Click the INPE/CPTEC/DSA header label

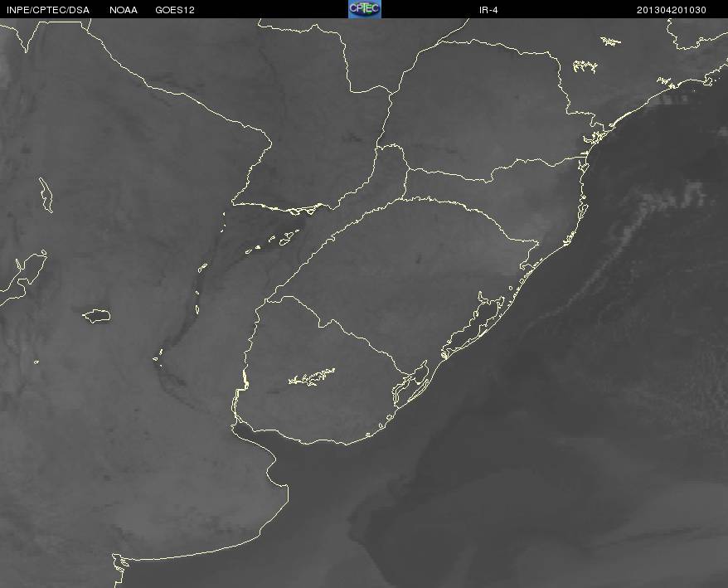48,10
